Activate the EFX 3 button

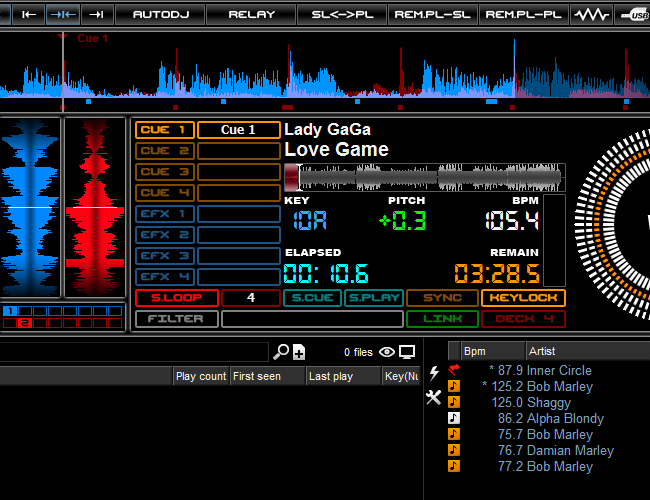coord(165,256)
